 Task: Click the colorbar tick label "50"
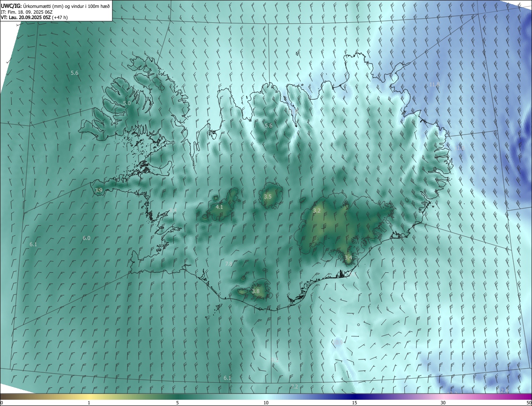(529, 403)
